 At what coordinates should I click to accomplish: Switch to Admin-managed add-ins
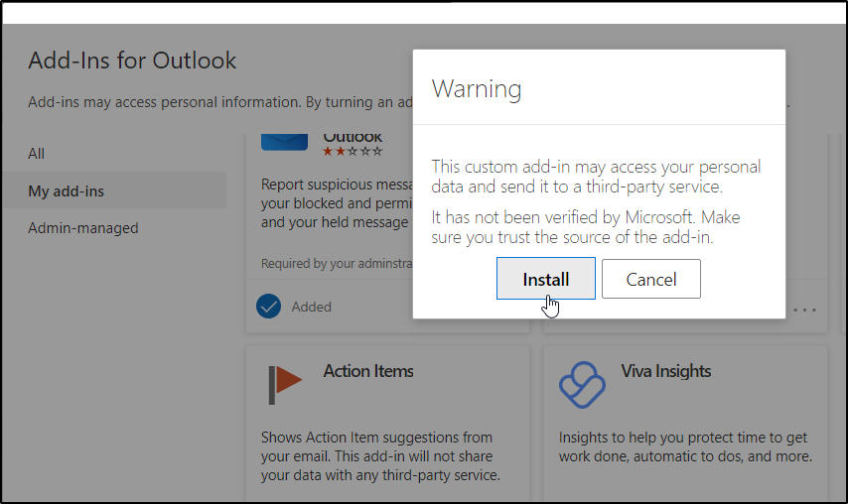click(x=83, y=228)
